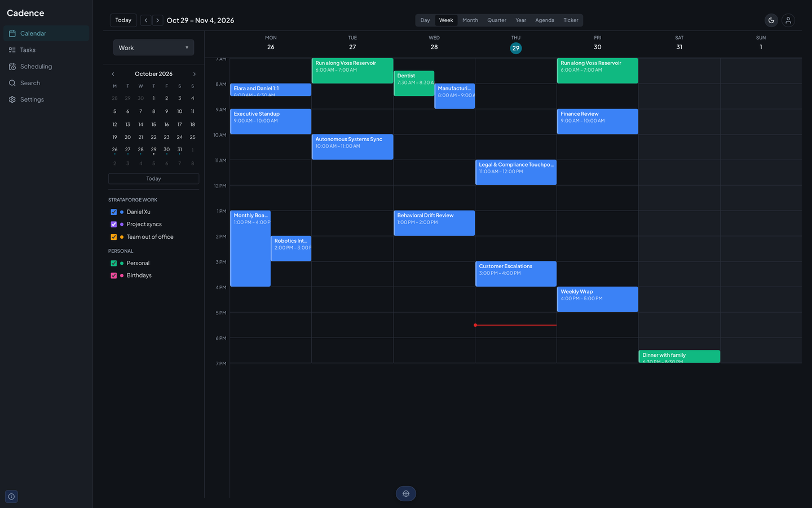Click Thursday 29 column header

click(516, 45)
